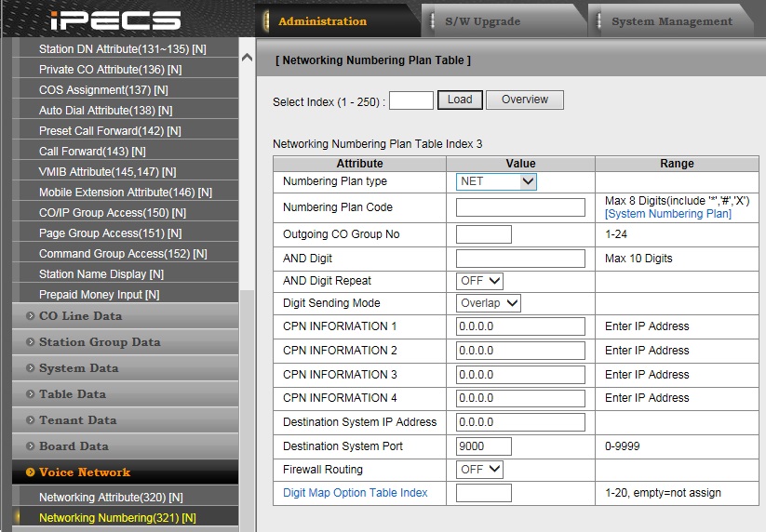This screenshot has width=766, height=532.
Task: Click the Overview button
Action: (525, 100)
